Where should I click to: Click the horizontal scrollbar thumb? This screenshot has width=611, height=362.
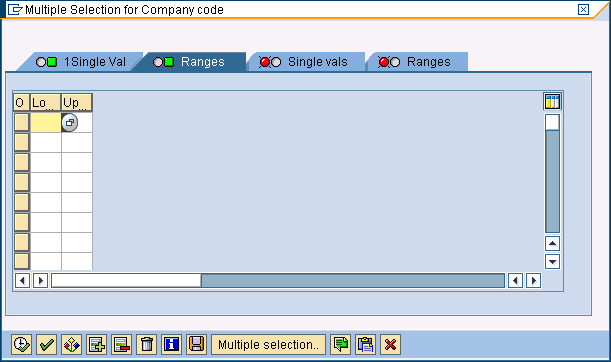click(126, 281)
